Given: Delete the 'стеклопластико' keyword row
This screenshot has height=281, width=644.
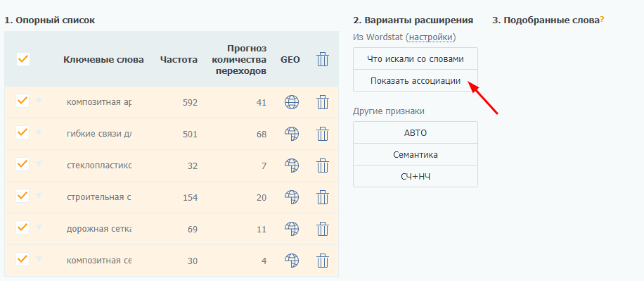Looking at the screenshot, I should click(x=323, y=166).
